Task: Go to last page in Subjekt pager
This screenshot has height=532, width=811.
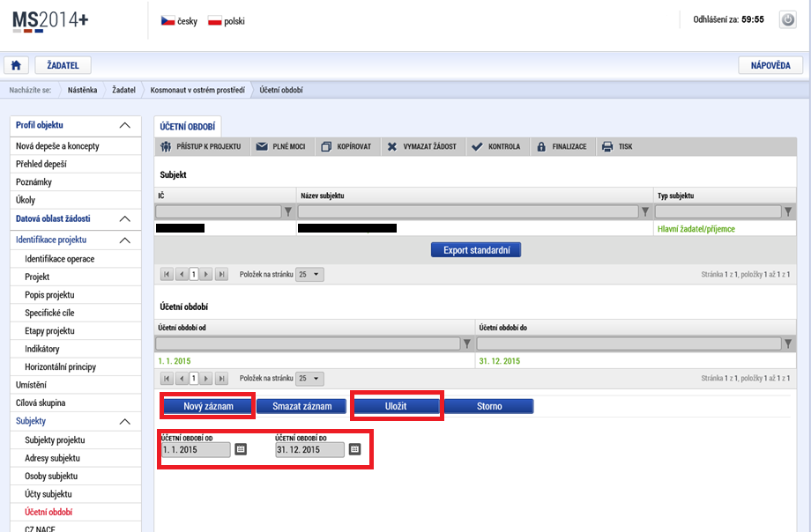Action: [x=221, y=275]
